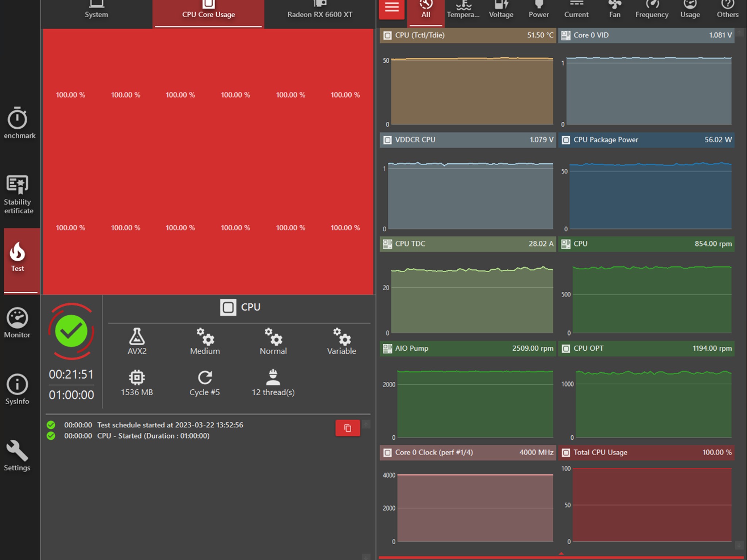Filter sensors by Fan category
Viewport: 747px width, 560px height.
point(614,10)
